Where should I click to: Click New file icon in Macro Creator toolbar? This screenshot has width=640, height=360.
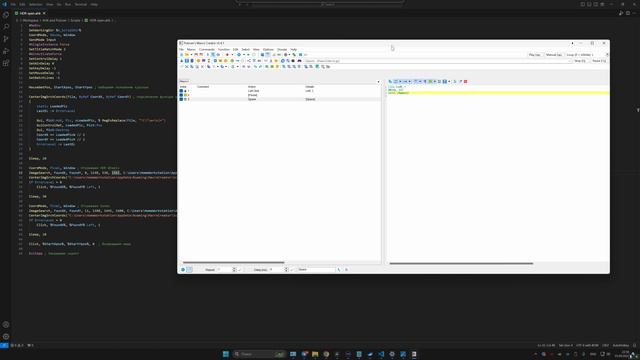coord(181,55)
